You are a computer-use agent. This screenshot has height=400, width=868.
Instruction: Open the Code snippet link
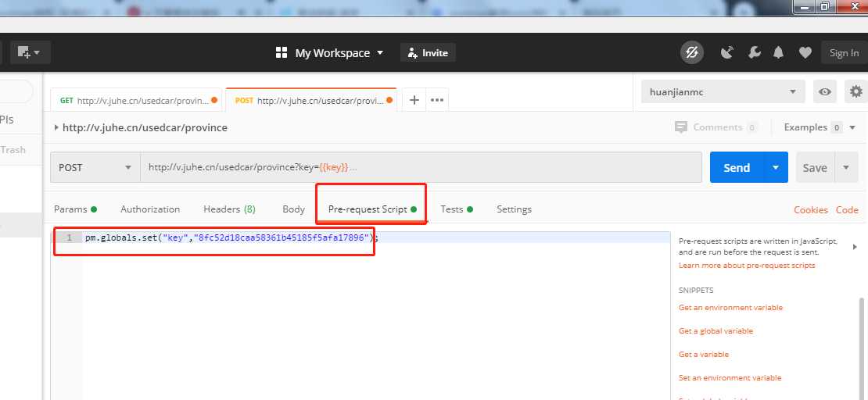(x=847, y=209)
